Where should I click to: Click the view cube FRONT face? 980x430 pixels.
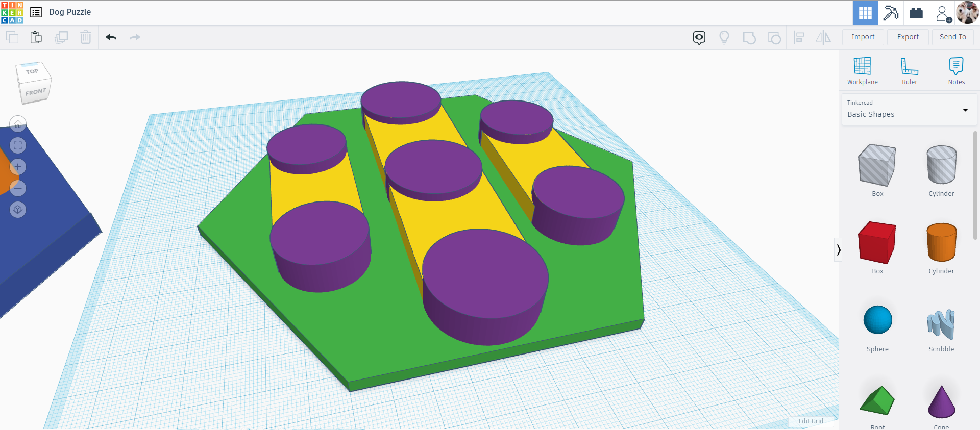click(35, 92)
